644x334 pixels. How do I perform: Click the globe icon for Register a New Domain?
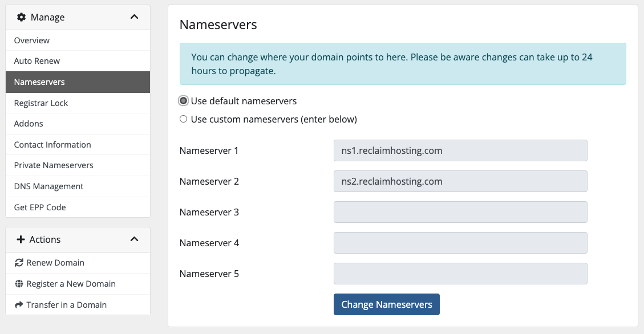point(19,283)
